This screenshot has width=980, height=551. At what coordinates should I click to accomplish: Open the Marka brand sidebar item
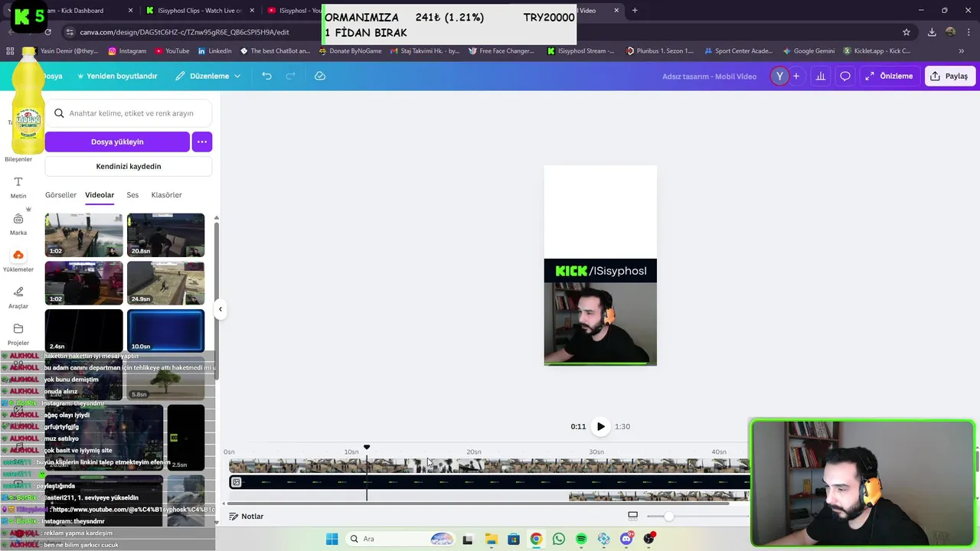pyautogui.click(x=18, y=224)
